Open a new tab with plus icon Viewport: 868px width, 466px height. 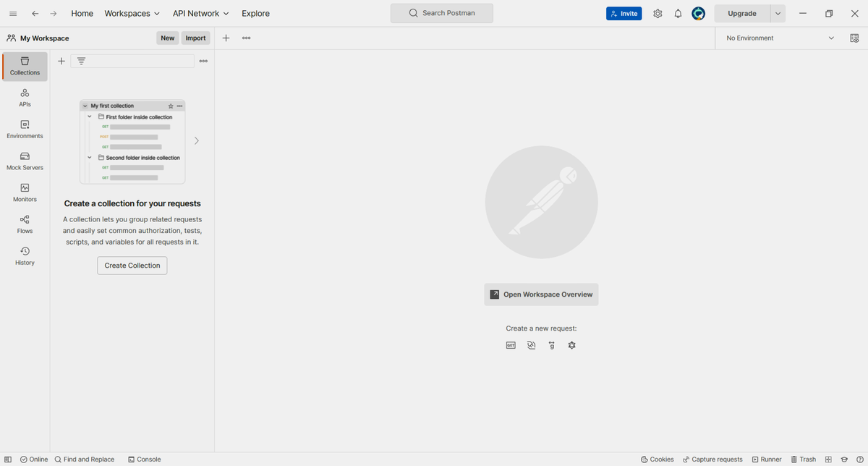tap(226, 38)
